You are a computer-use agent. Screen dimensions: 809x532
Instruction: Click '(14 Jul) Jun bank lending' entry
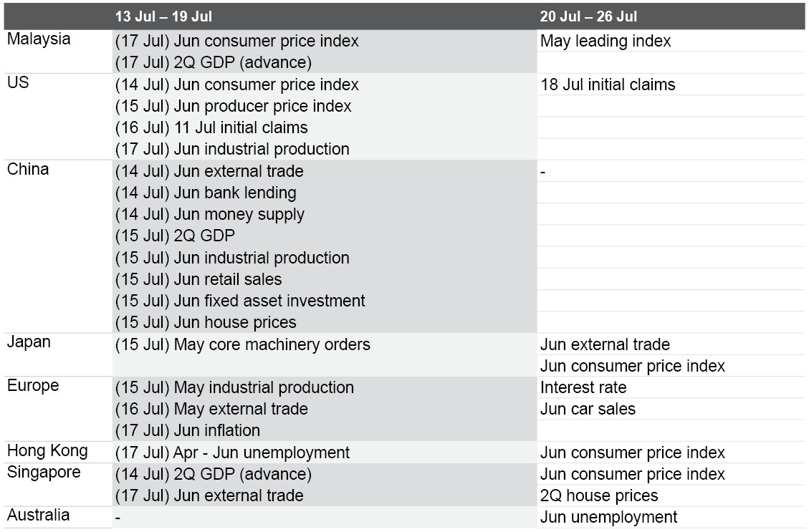point(206,193)
